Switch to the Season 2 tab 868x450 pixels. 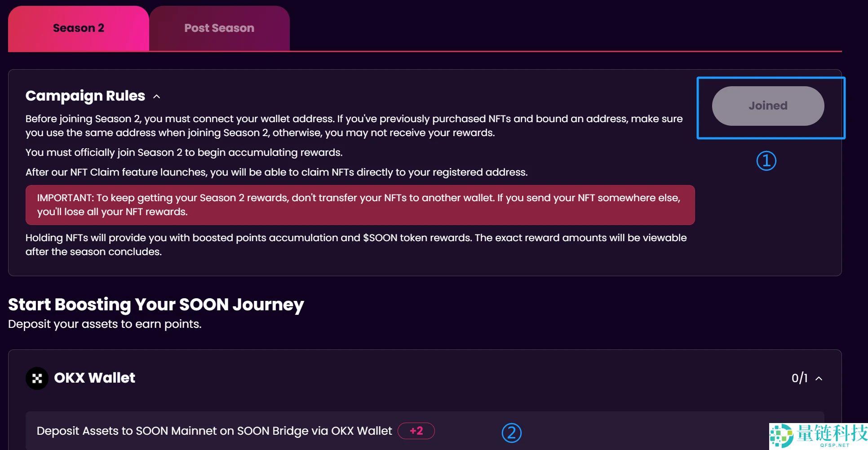click(79, 28)
